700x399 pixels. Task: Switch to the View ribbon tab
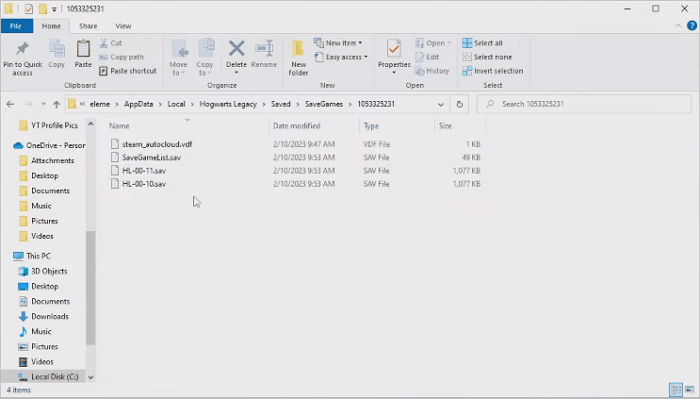tap(123, 26)
